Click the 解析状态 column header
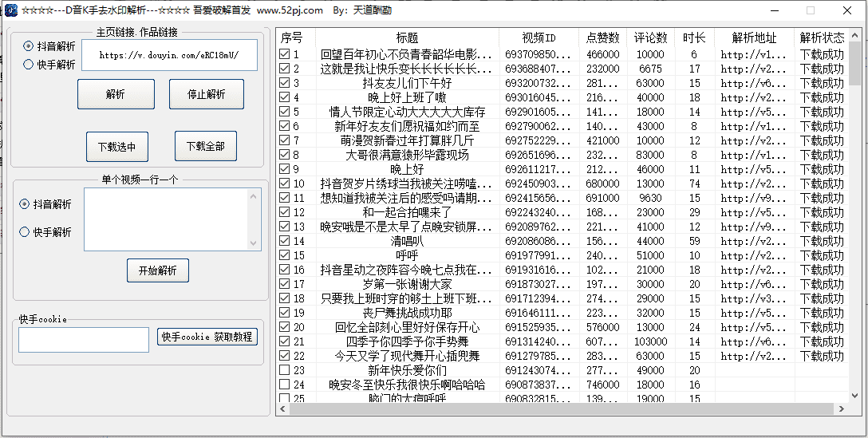 coord(822,37)
